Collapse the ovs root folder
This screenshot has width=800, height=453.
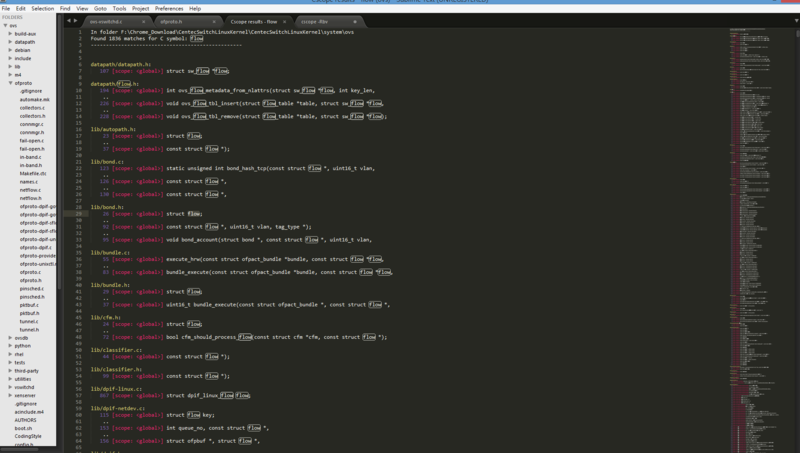click(6, 26)
